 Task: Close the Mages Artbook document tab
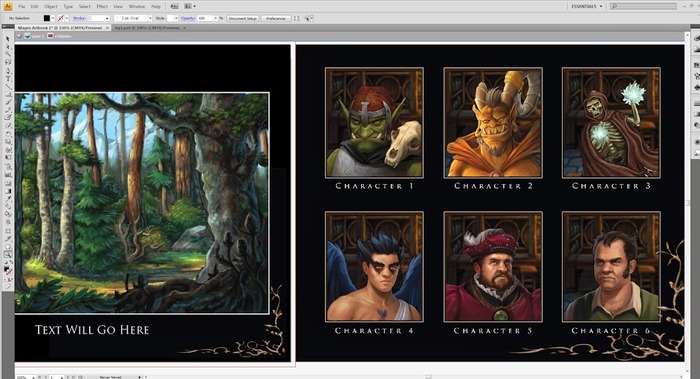pos(108,28)
